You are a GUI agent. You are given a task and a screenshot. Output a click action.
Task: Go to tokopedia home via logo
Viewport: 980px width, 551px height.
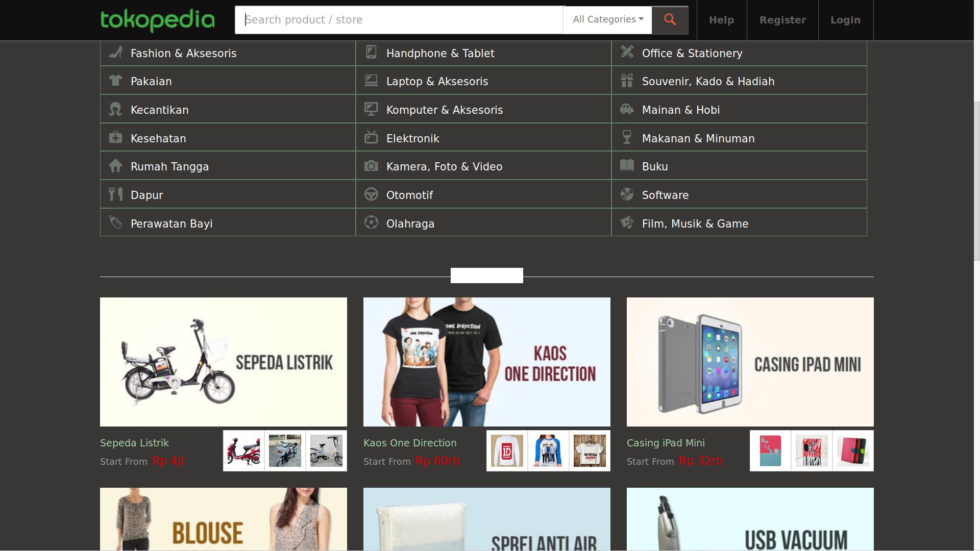click(157, 20)
